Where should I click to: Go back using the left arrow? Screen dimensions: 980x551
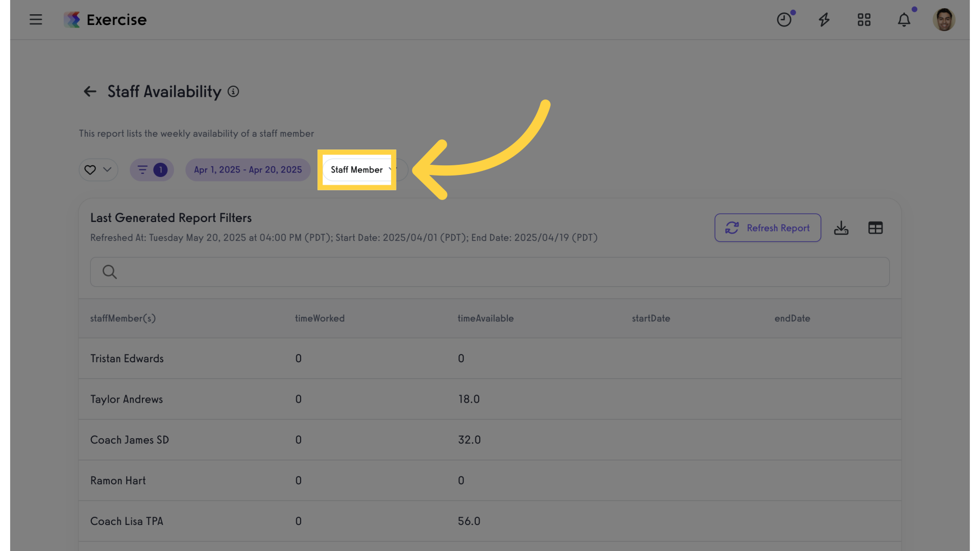click(x=90, y=91)
